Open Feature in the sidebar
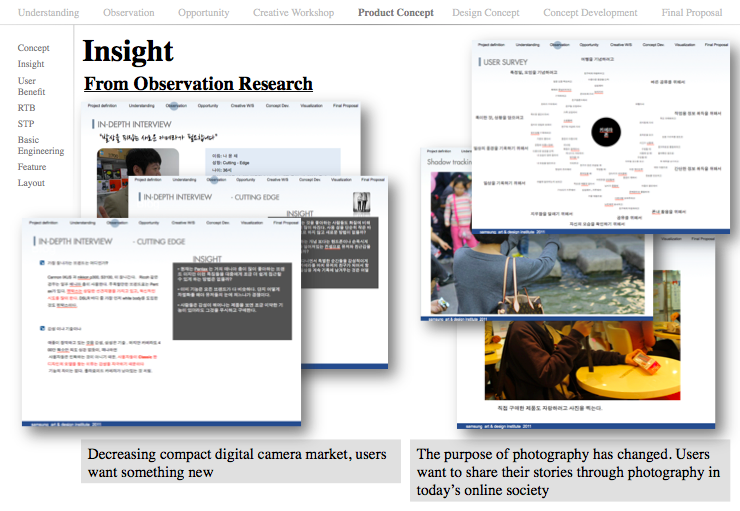 32,167
